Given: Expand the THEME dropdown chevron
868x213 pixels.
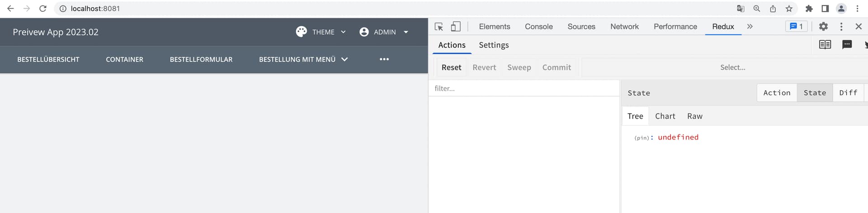Looking at the screenshot, I should [343, 32].
